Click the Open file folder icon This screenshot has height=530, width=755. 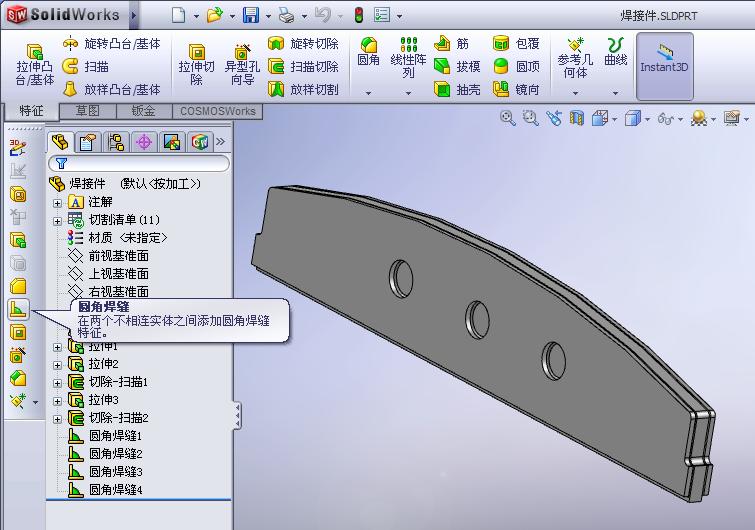click(x=214, y=15)
